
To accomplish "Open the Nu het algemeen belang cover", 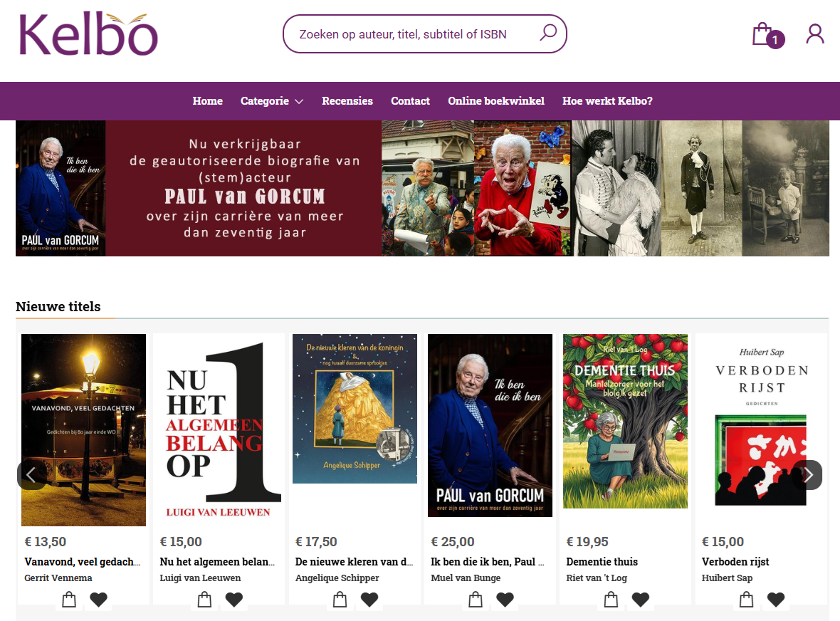I will [x=219, y=430].
